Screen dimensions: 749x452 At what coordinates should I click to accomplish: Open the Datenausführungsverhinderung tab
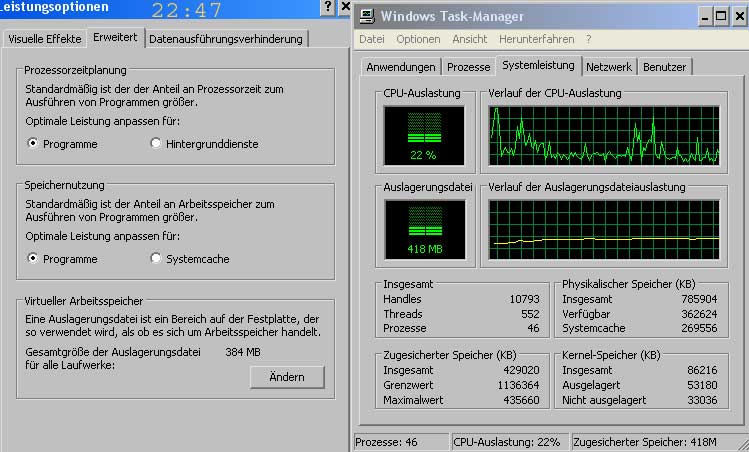coord(226,39)
